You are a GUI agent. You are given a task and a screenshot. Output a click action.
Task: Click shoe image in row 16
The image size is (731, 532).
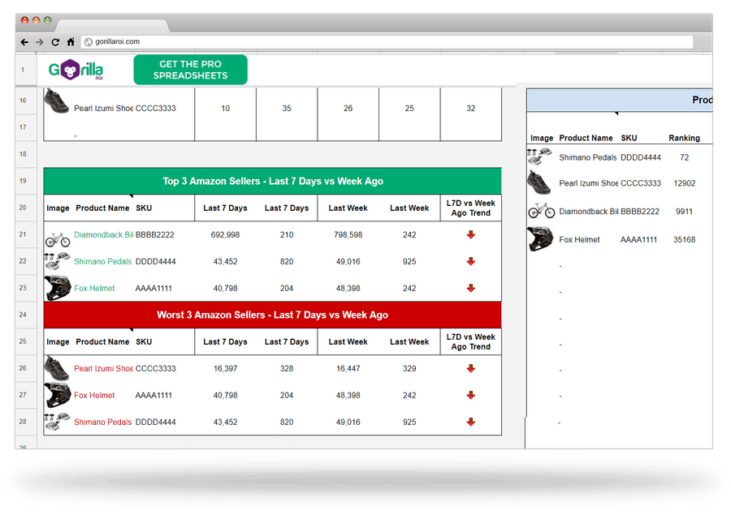[x=56, y=101]
